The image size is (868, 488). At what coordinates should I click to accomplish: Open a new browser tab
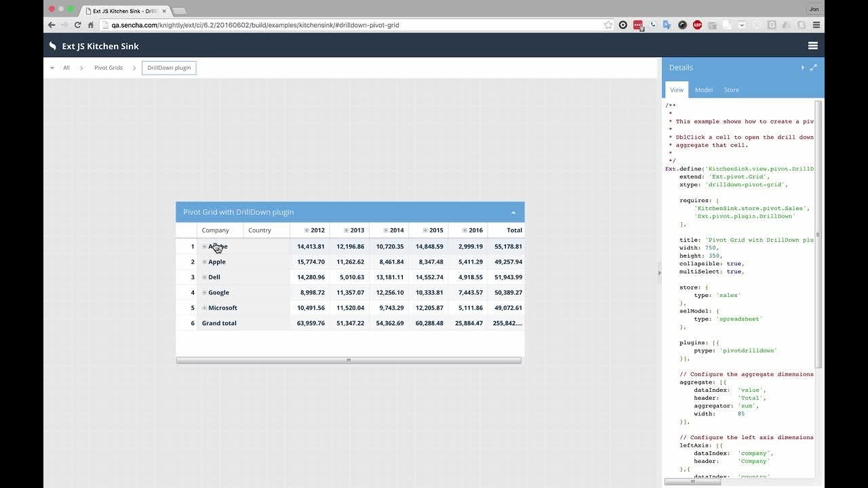[x=180, y=11]
